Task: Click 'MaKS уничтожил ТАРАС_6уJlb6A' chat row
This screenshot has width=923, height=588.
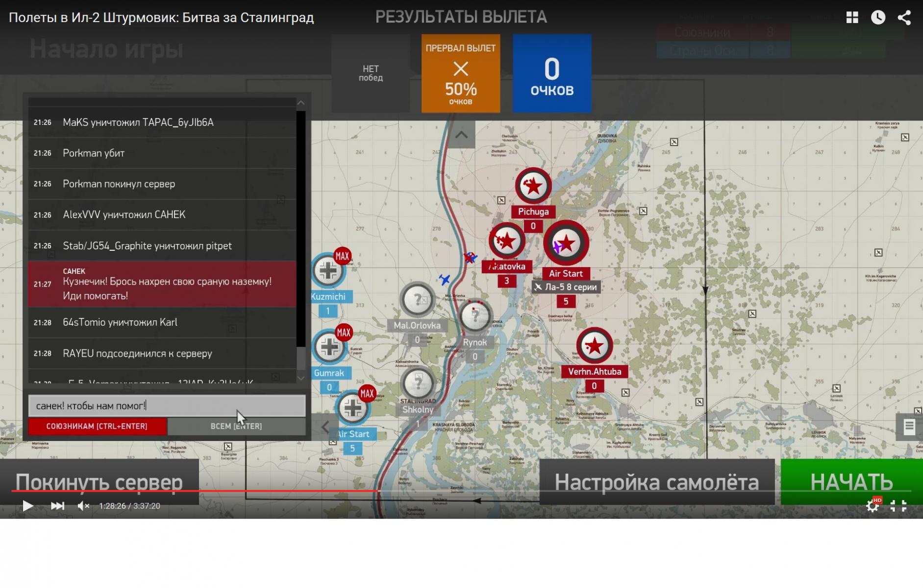Action: (x=162, y=122)
